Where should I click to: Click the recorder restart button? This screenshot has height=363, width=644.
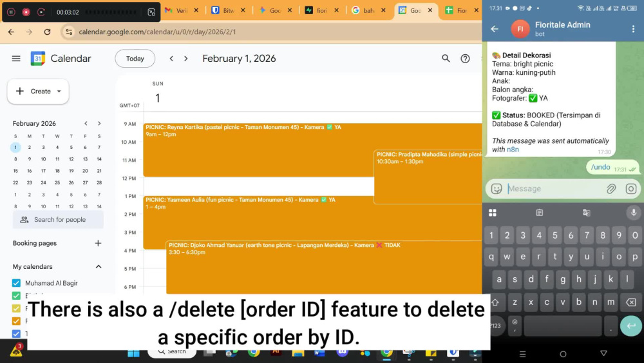coord(41,12)
